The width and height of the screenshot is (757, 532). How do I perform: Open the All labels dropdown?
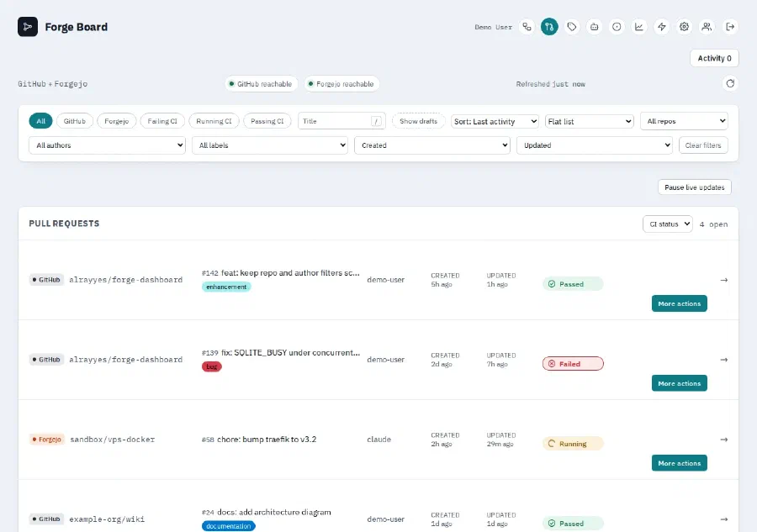(270, 145)
